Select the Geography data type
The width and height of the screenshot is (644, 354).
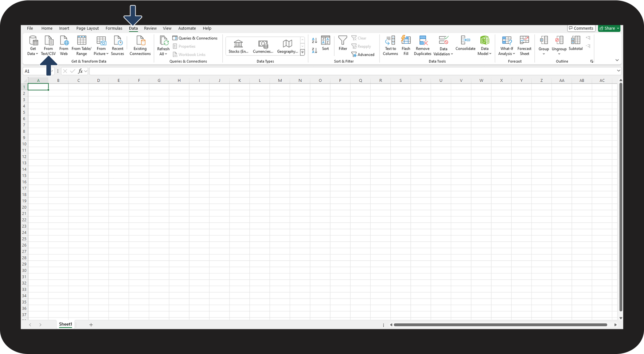click(x=288, y=47)
